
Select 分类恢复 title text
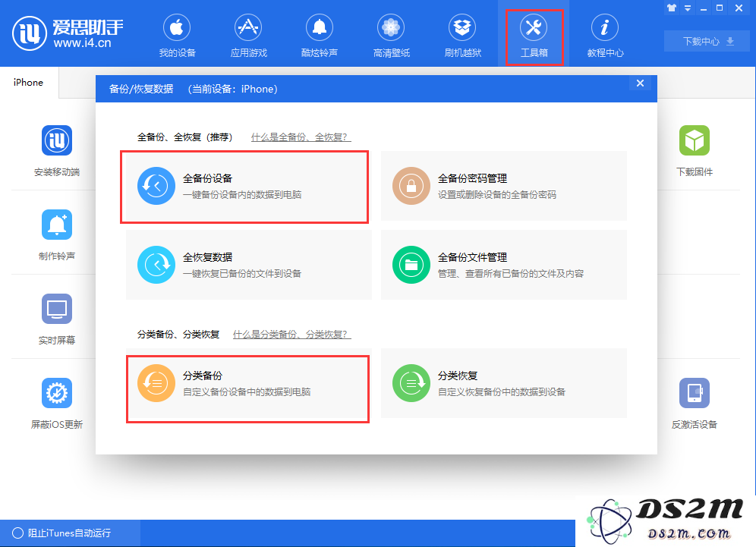click(x=458, y=376)
